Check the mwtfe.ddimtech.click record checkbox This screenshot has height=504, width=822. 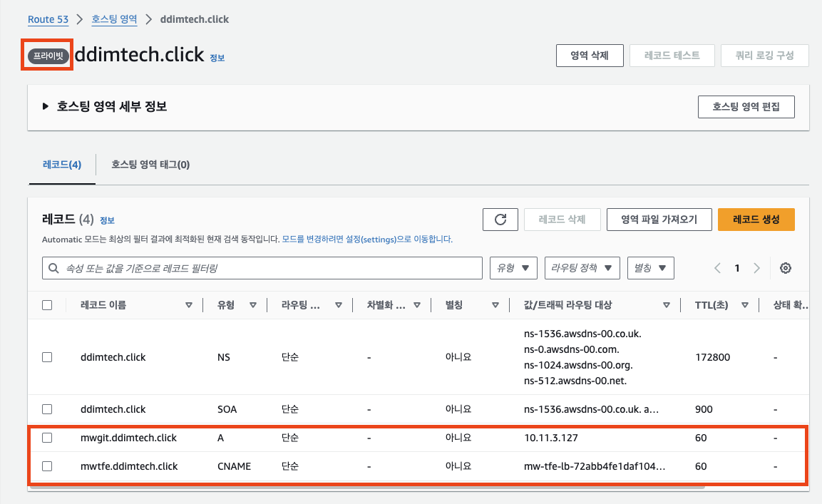pos(47,466)
